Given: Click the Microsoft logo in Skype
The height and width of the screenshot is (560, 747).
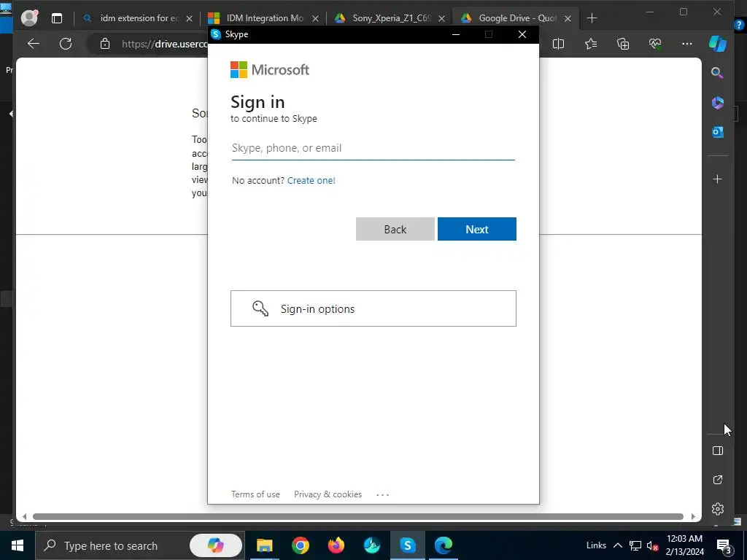Looking at the screenshot, I should point(270,70).
